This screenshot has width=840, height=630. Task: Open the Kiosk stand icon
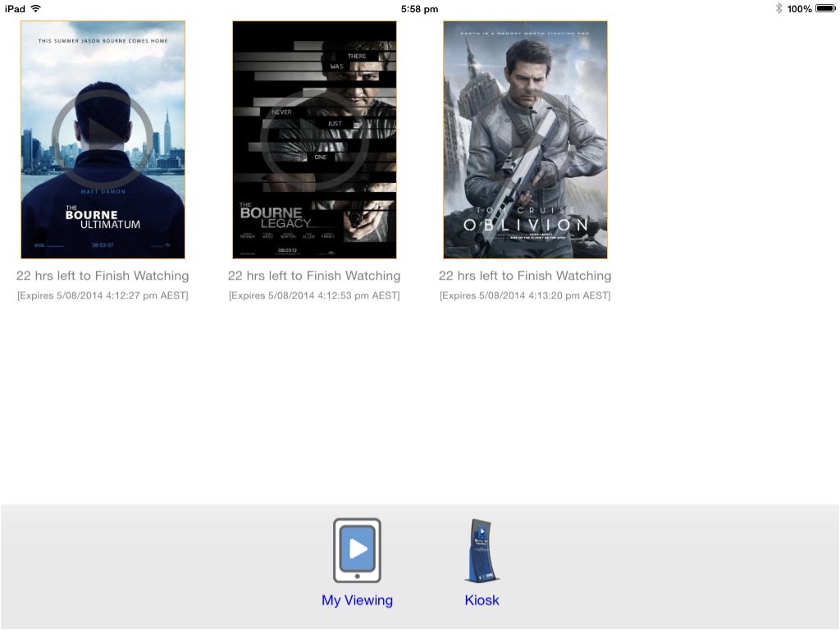(482, 550)
